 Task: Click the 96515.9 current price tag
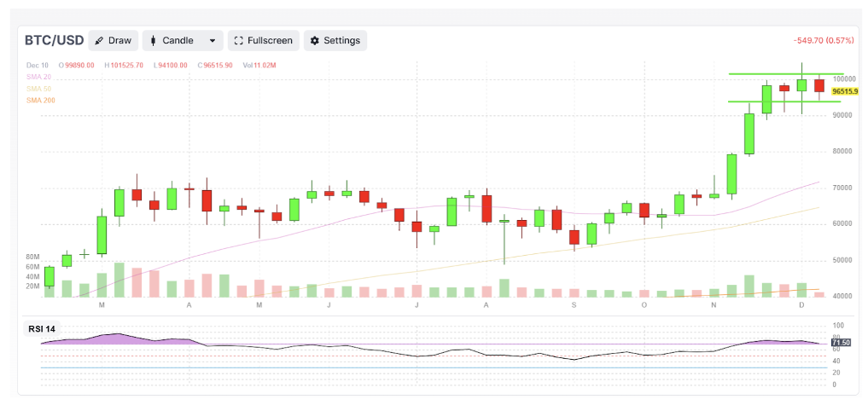[845, 91]
